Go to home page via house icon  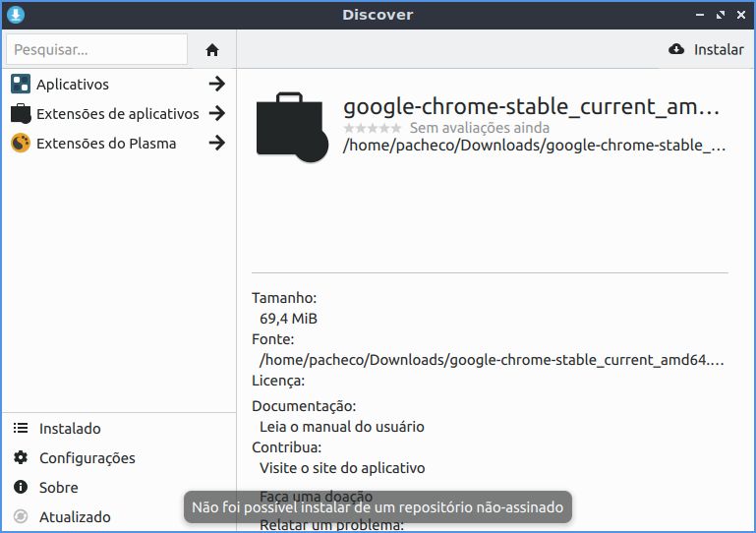tap(212, 50)
